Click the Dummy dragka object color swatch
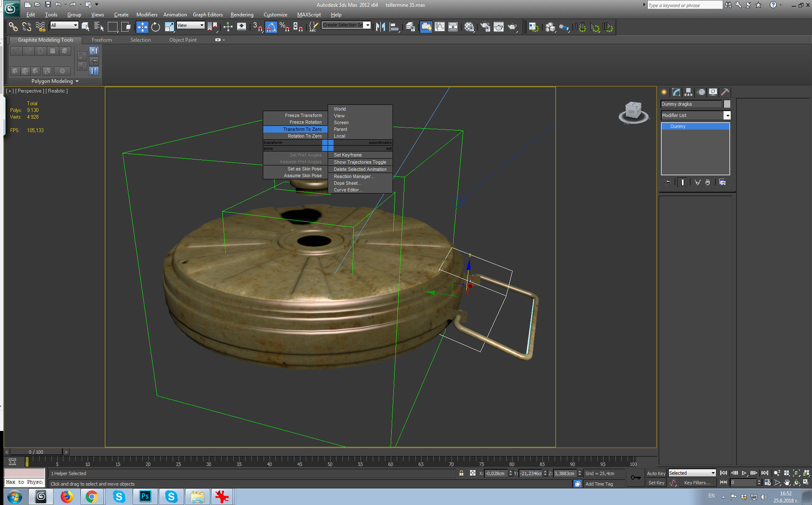The width and height of the screenshot is (812, 505). pyautogui.click(x=727, y=104)
